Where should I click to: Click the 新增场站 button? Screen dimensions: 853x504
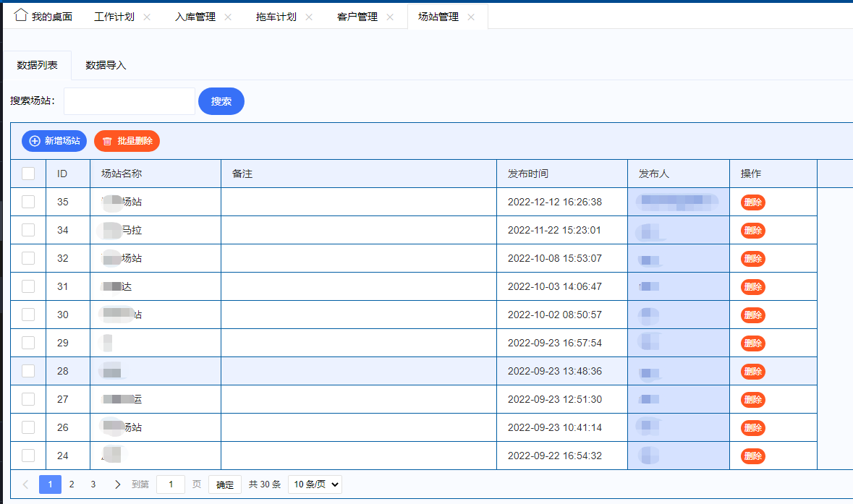[54, 141]
